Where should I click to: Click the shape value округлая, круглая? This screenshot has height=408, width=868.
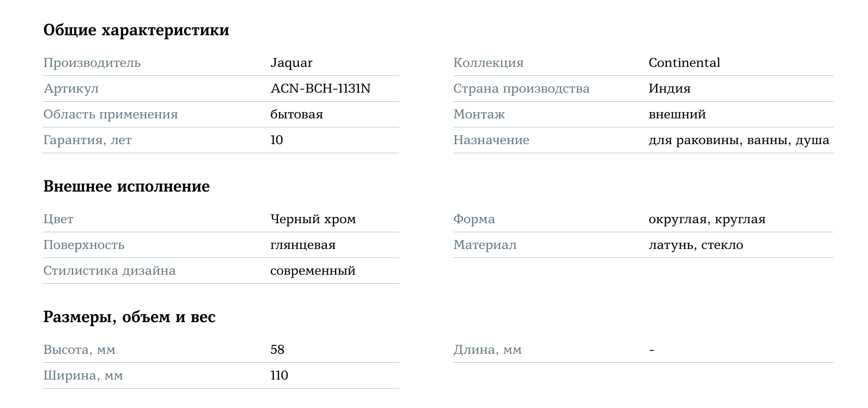[x=707, y=219]
